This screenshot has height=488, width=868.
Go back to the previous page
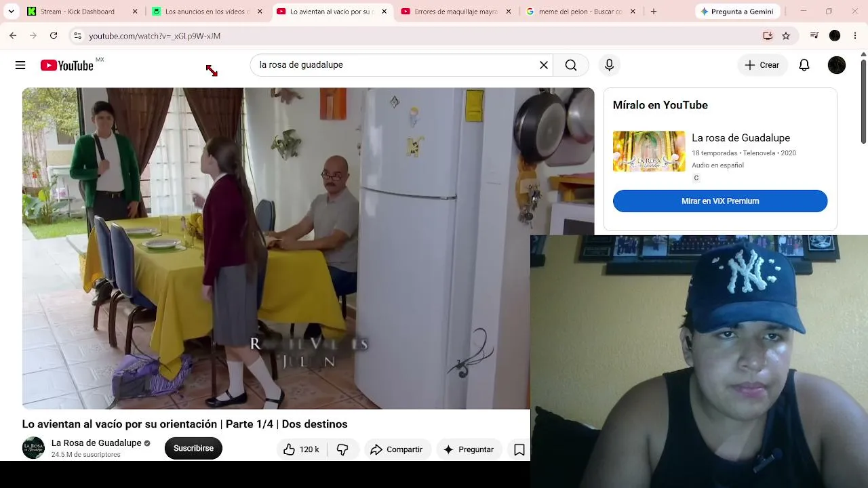pos(13,36)
